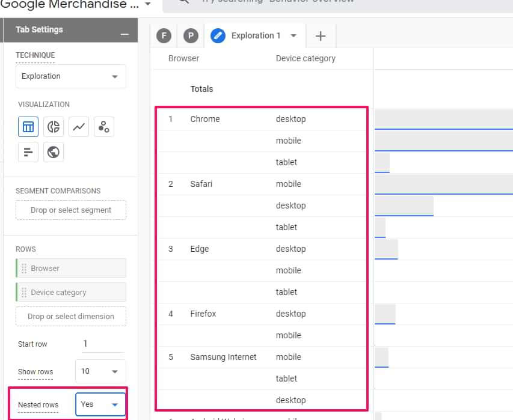Switch to the F tab
The width and height of the screenshot is (513, 420).
pos(164,36)
